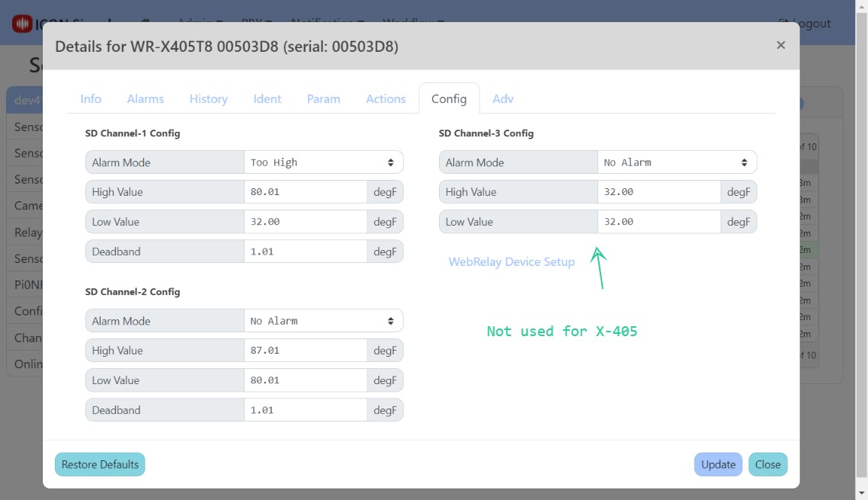Click the Restore Defaults button

[x=99, y=464]
